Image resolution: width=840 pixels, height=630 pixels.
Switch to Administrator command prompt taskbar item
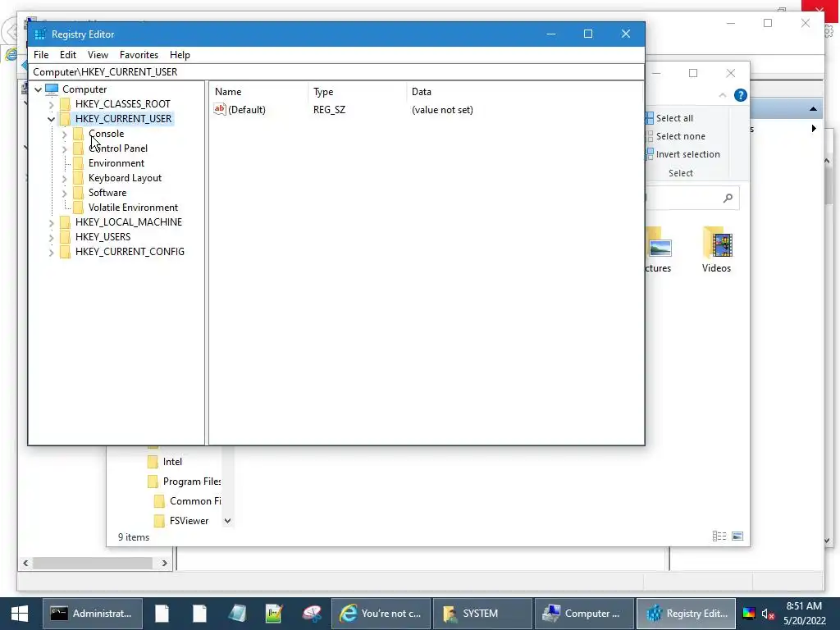(x=93, y=614)
